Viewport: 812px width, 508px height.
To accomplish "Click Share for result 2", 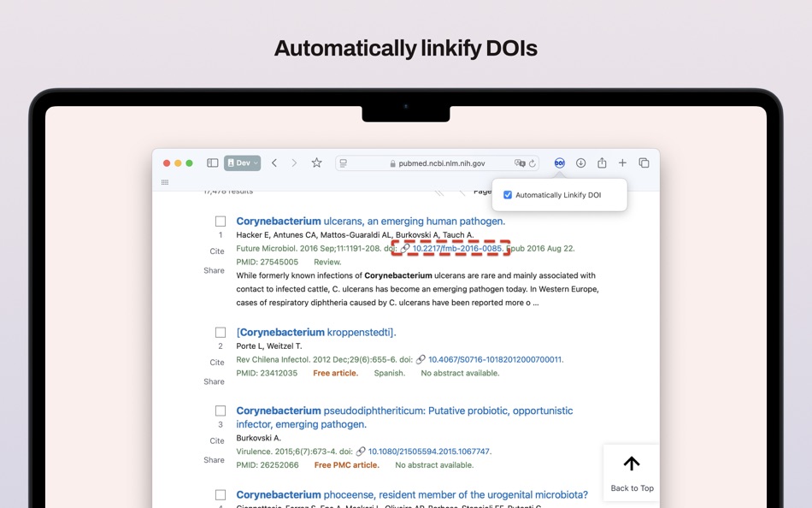I will pos(214,381).
